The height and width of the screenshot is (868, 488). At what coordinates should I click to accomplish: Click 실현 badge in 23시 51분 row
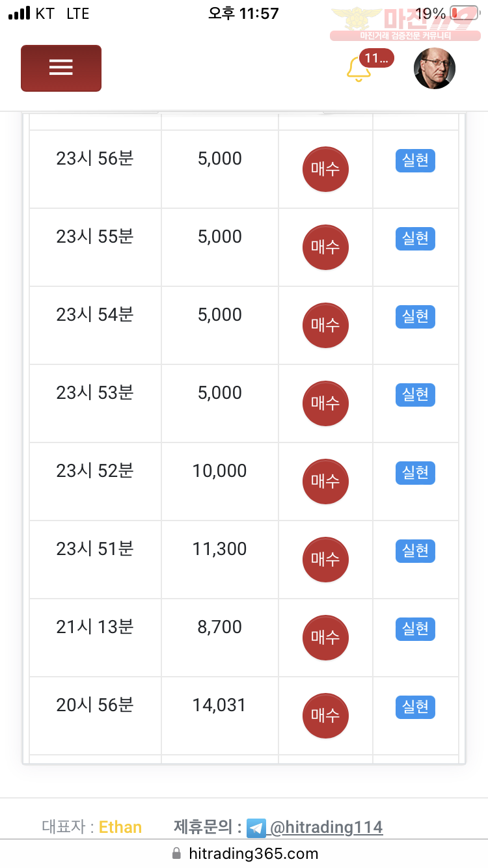pos(415,551)
